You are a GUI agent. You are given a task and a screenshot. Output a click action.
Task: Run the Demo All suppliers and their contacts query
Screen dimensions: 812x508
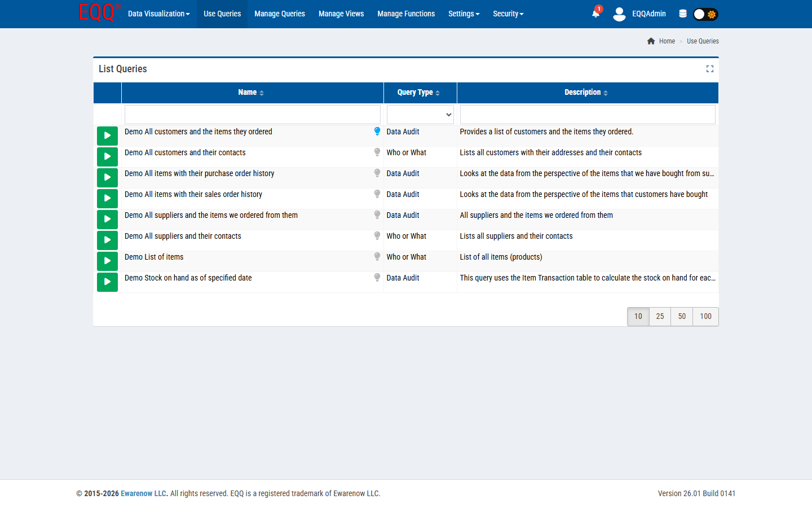tap(107, 240)
